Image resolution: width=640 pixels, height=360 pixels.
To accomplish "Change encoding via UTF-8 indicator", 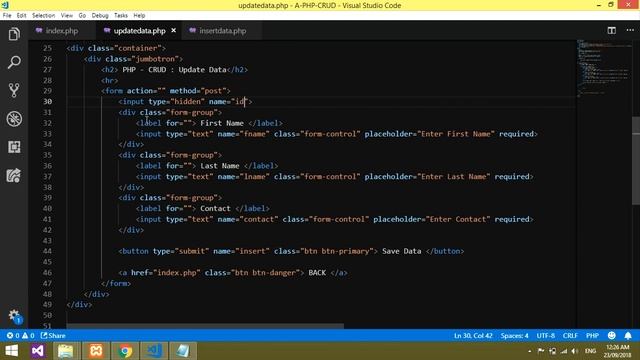I will [546, 336].
